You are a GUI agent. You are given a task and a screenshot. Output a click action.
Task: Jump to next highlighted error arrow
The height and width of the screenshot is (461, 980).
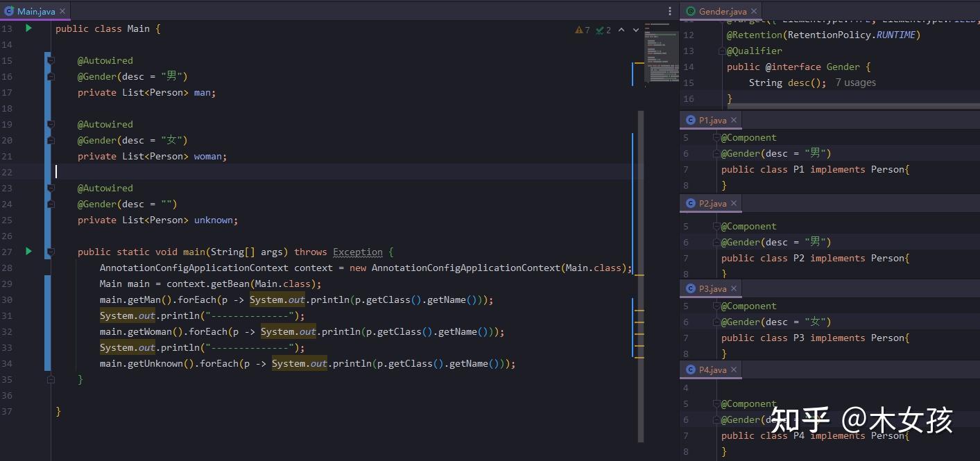click(636, 30)
